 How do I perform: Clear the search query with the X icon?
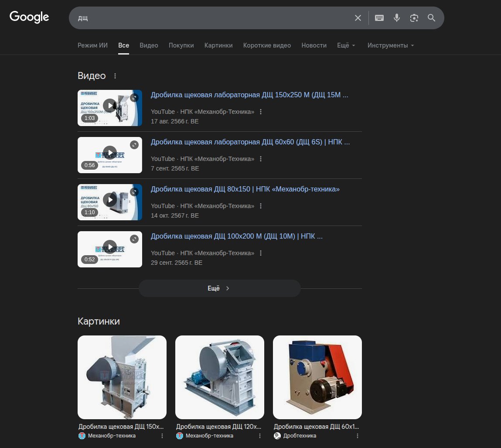358,18
